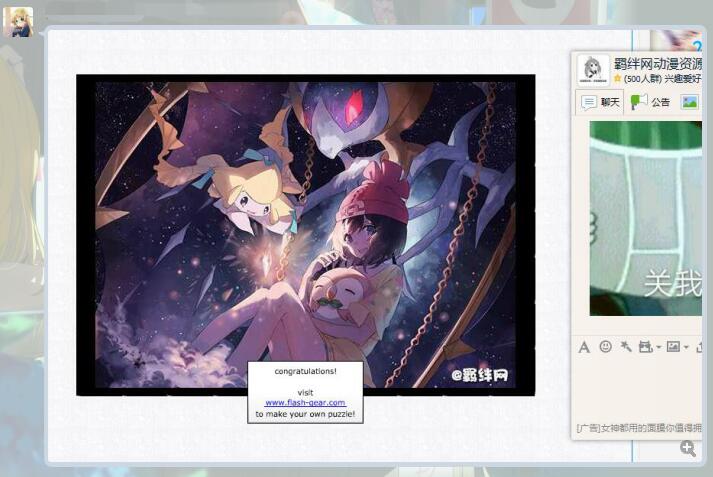Click the (500人群) 兴趣爱好 label
Image resolution: width=713 pixels, height=477 pixels.
point(662,79)
